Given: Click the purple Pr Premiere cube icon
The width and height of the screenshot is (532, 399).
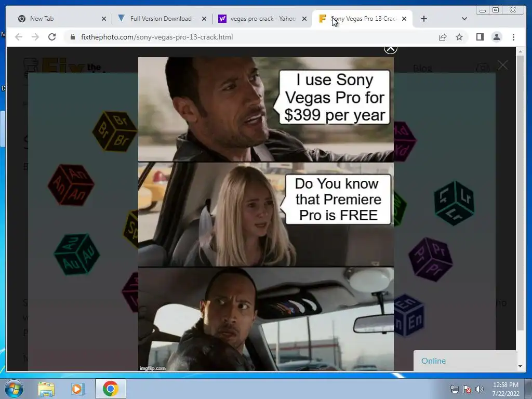Looking at the screenshot, I should [431, 260].
